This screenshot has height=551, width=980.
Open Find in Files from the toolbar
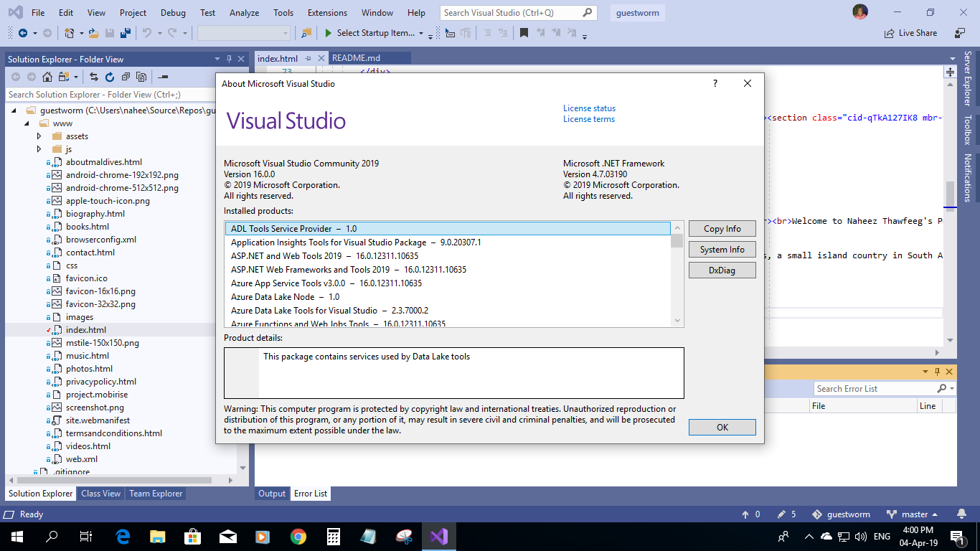306,33
